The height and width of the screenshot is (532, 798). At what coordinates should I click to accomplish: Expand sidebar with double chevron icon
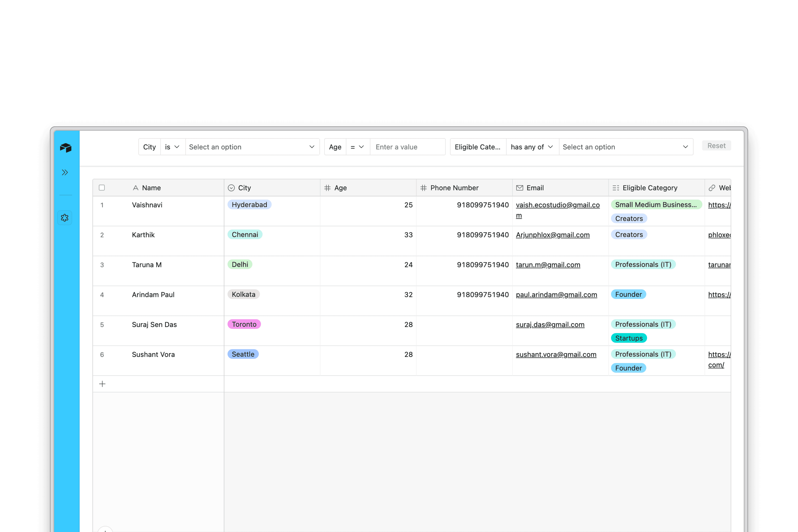tap(65, 172)
